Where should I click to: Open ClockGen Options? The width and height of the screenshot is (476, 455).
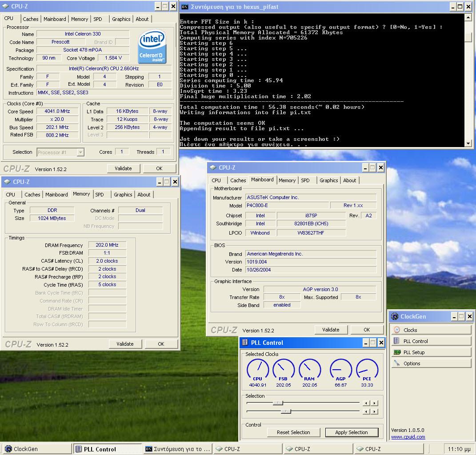click(x=431, y=363)
